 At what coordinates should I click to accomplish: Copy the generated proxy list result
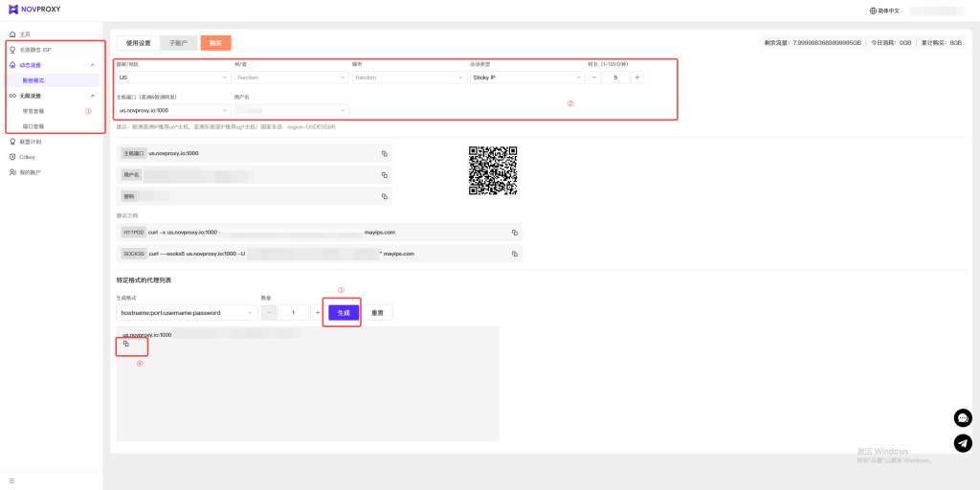point(126,344)
